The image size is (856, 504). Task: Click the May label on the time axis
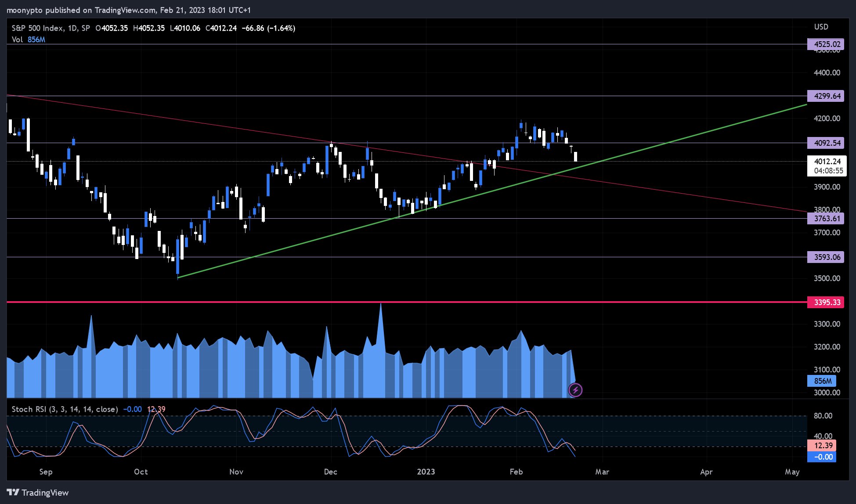[792, 472]
